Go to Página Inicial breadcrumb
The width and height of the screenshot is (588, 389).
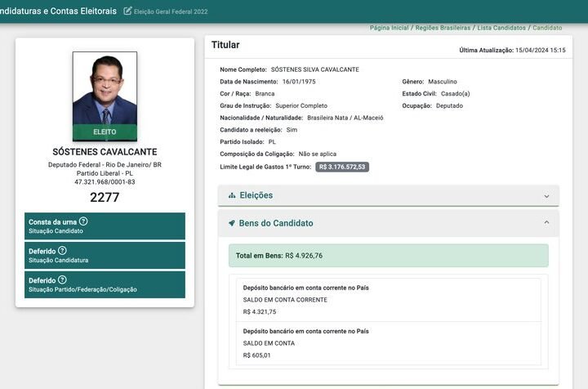(x=389, y=28)
